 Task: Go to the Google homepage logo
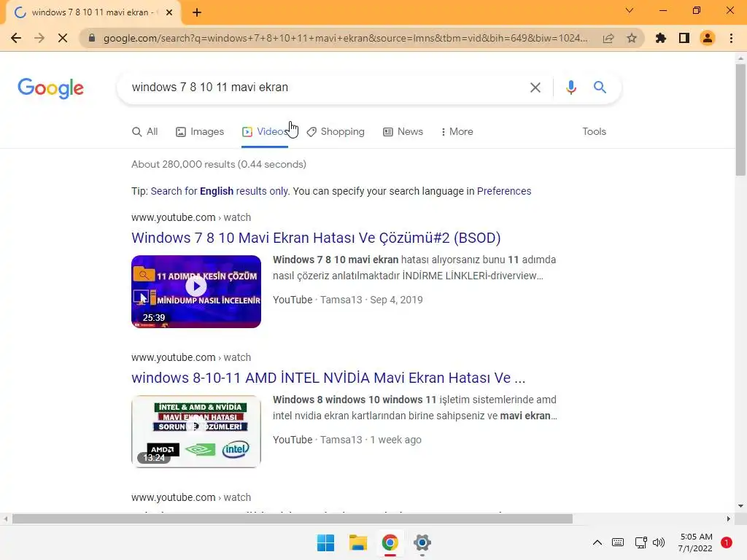(x=50, y=88)
